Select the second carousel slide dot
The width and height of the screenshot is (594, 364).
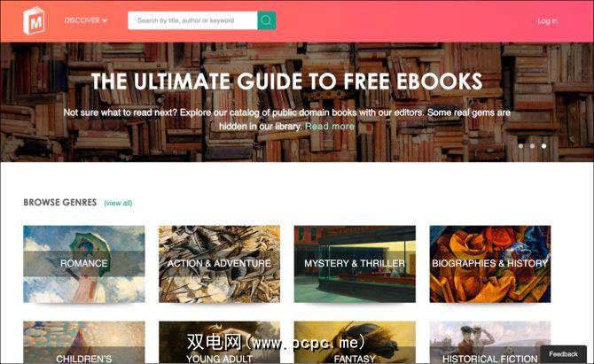click(x=532, y=146)
